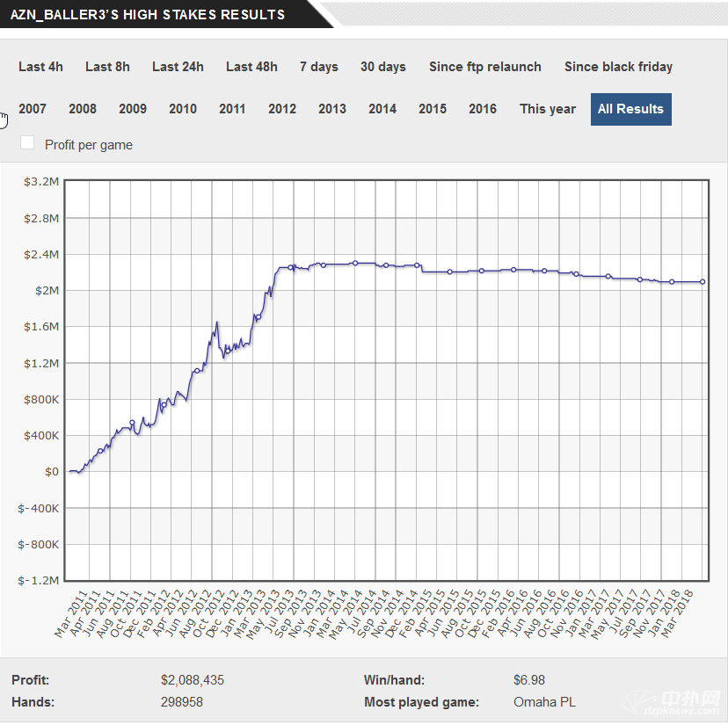Screen dimensions: 728x725
Task: Click the Mar 2011 x-axis label
Action: (70, 613)
